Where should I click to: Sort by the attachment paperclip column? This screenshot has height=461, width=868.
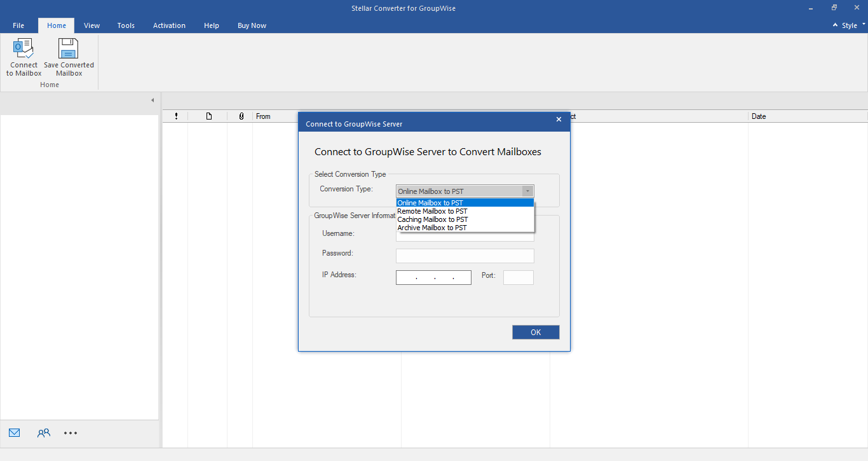coord(241,116)
